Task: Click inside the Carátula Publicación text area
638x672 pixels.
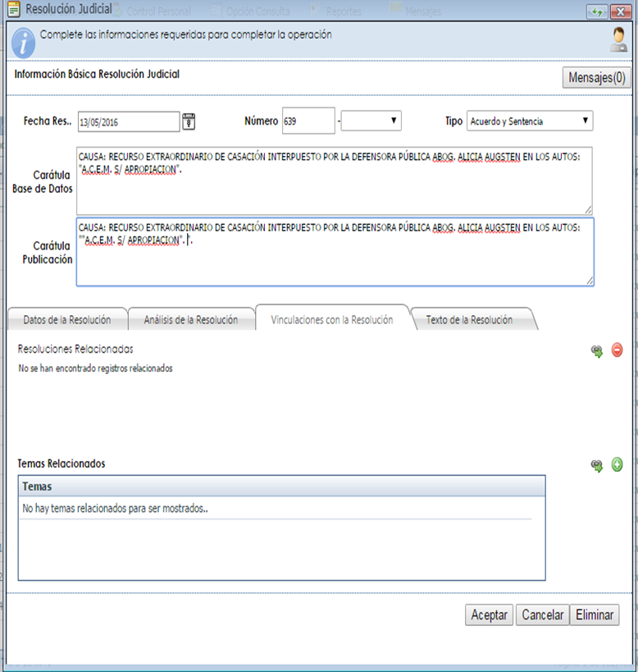Action: (x=335, y=261)
